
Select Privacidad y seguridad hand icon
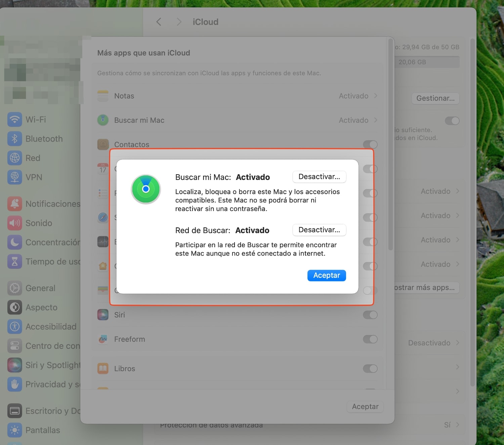14,384
